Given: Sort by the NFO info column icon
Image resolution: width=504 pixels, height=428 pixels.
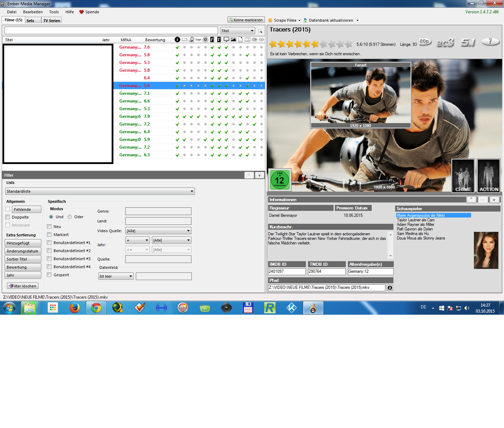Looking at the screenshot, I should click(177, 40).
